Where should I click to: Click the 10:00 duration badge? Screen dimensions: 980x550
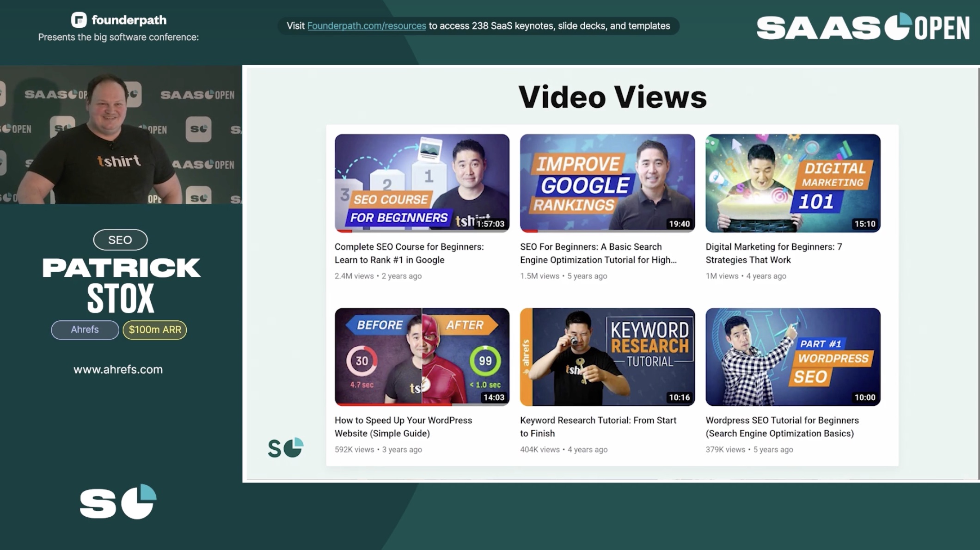pos(865,397)
